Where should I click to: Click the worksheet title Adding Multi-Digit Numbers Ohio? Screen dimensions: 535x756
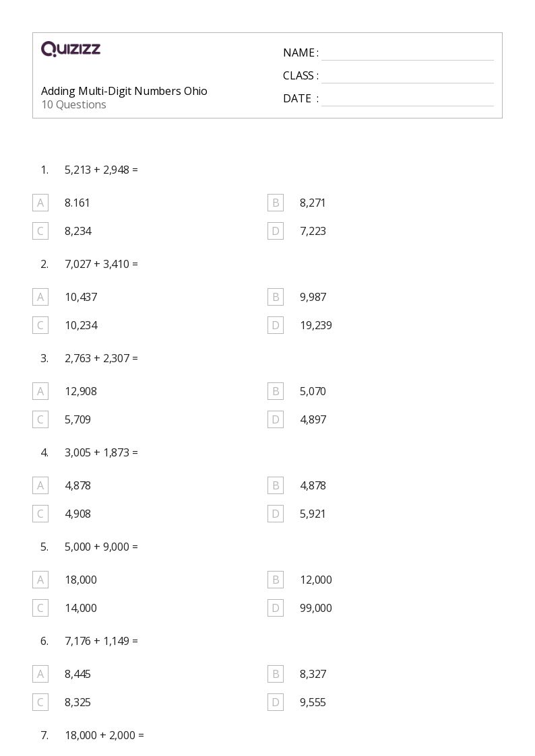(124, 91)
